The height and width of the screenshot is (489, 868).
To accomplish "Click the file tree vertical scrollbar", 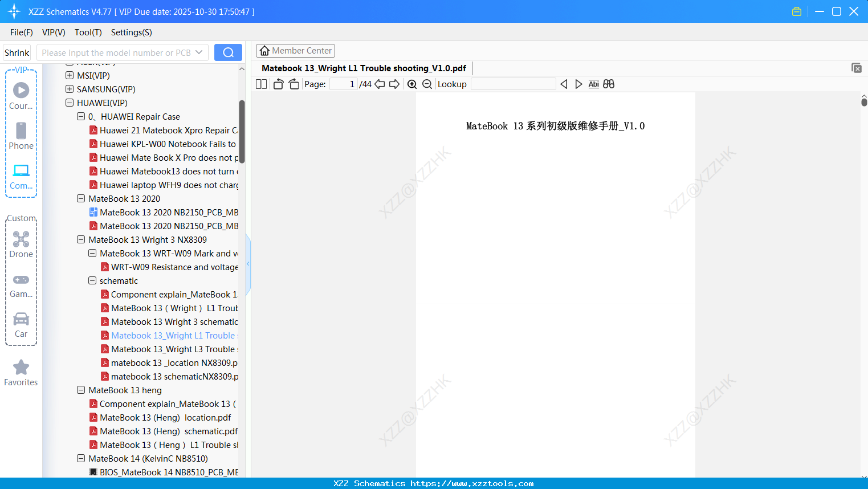I will (242, 132).
